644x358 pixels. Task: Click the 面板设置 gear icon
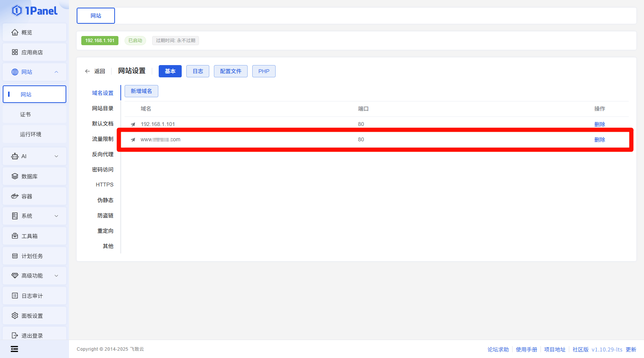click(15, 316)
